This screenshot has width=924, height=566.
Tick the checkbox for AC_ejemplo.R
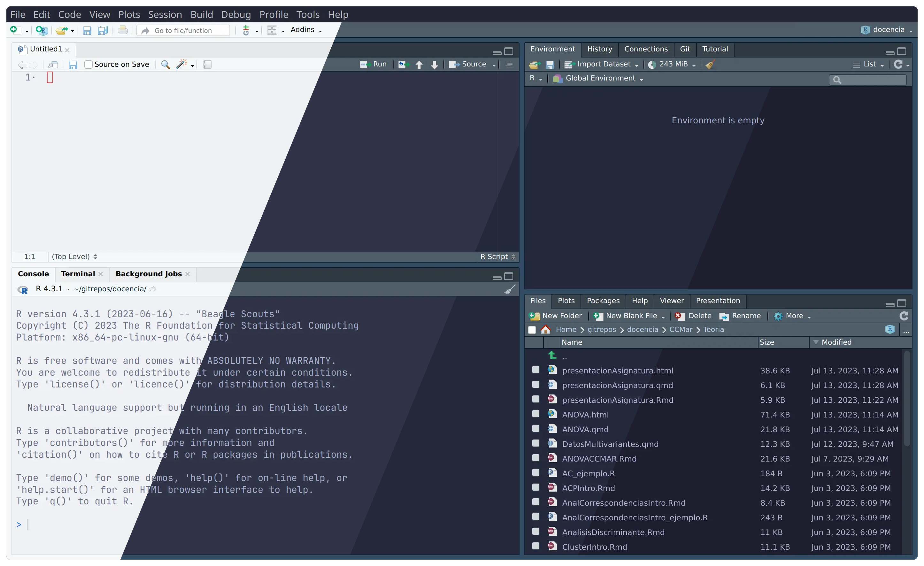point(535,473)
